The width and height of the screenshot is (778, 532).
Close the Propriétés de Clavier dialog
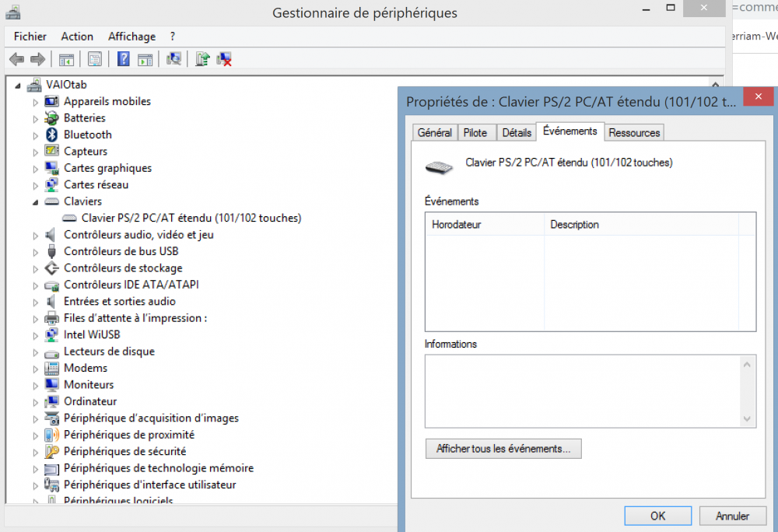tap(758, 96)
